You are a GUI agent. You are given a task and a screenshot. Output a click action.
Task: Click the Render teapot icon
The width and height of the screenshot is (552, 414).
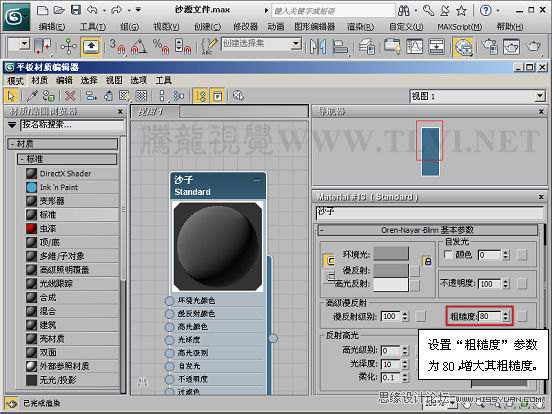(534, 46)
